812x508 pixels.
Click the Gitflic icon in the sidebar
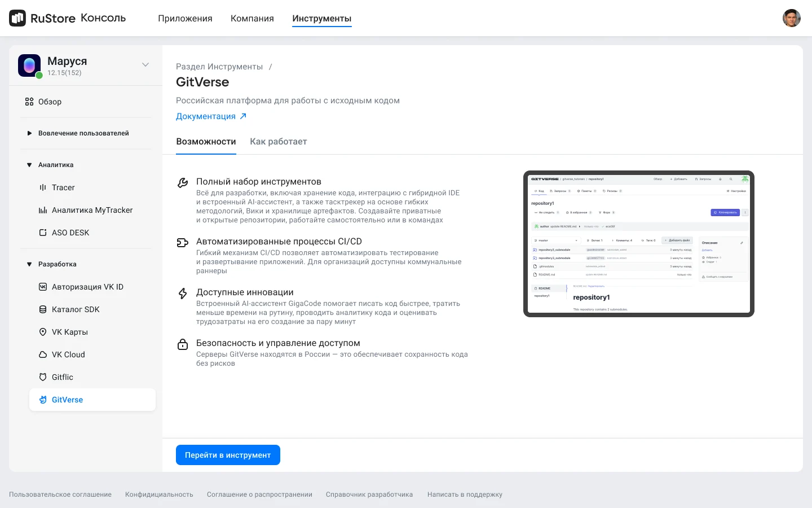click(x=43, y=377)
